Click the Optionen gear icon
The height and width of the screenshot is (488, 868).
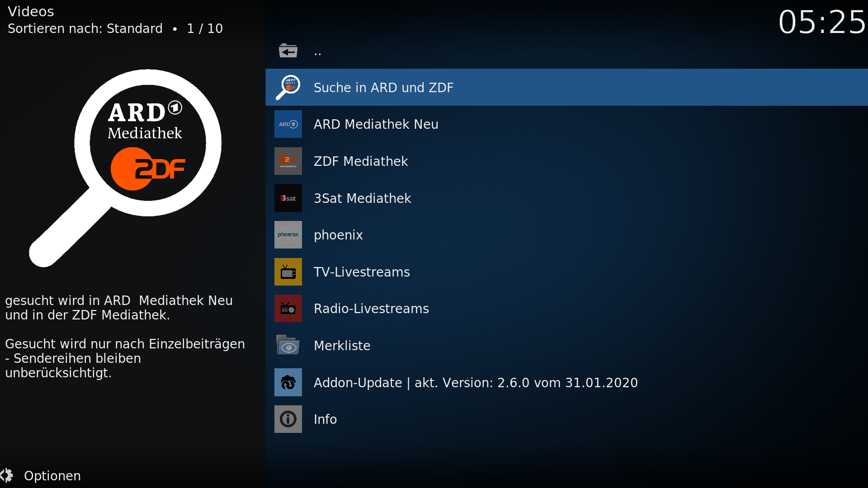click(6, 475)
